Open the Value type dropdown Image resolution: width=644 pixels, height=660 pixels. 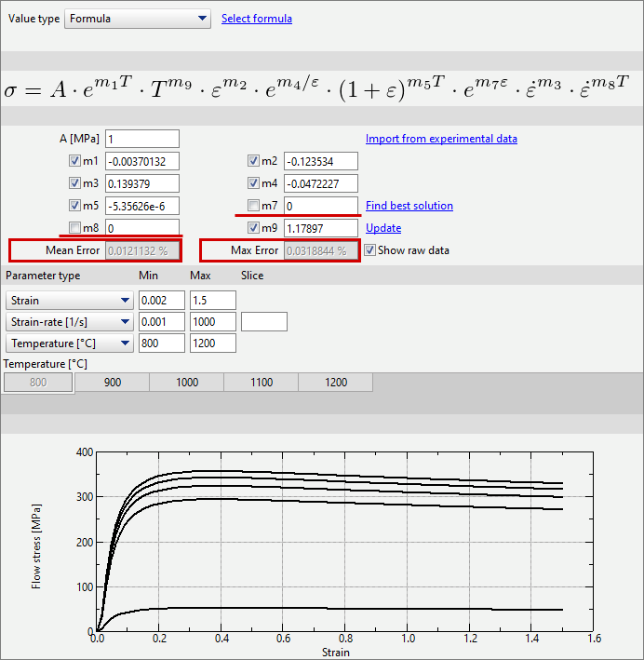(138, 19)
